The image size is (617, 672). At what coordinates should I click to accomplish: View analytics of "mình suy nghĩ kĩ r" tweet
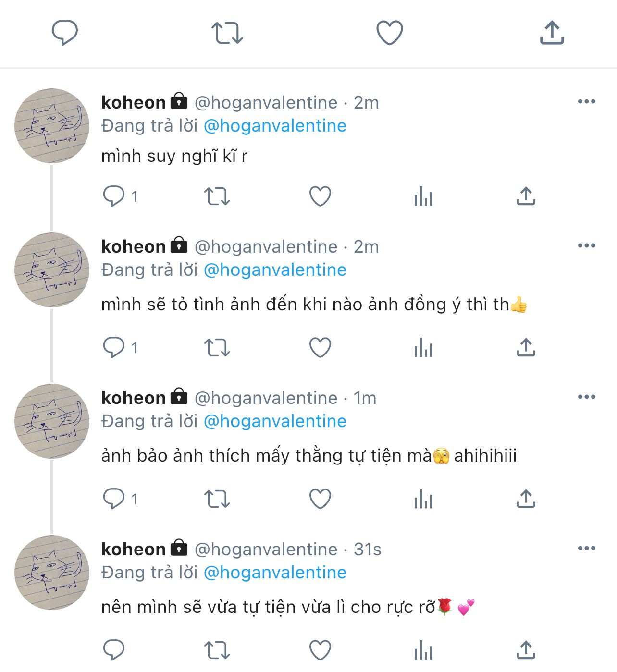tap(423, 196)
